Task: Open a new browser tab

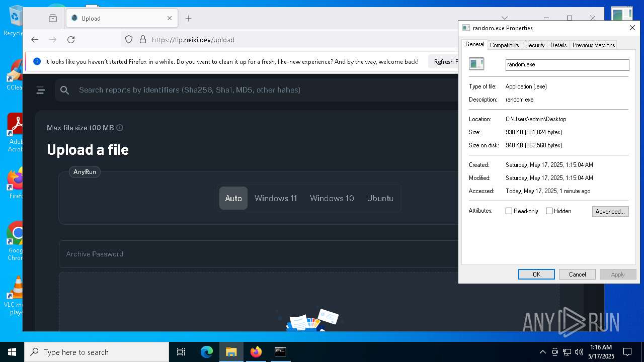Action: 189,19
